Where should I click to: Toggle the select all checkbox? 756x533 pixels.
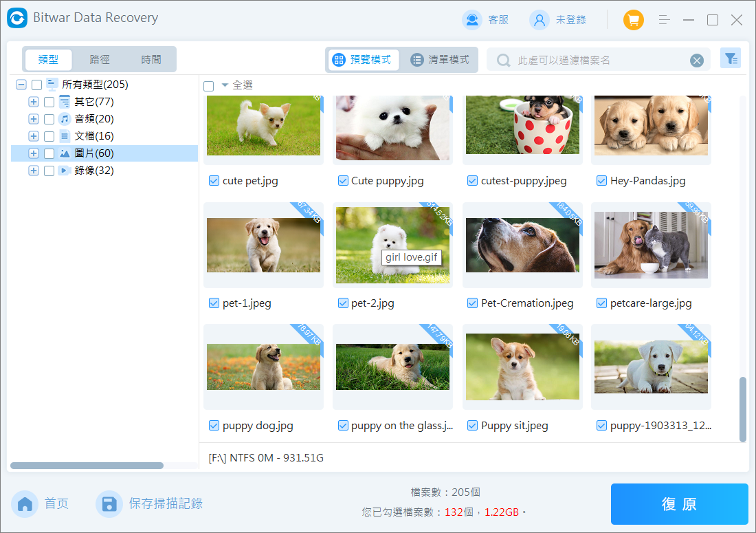point(209,86)
